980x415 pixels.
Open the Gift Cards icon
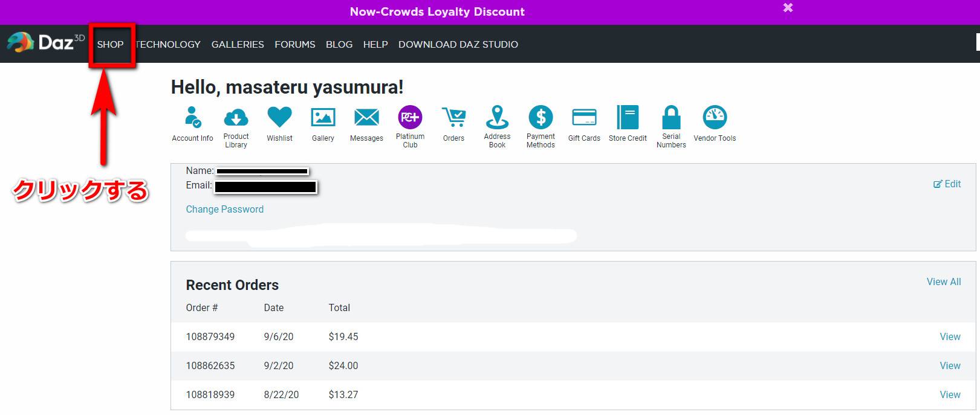coord(584,117)
